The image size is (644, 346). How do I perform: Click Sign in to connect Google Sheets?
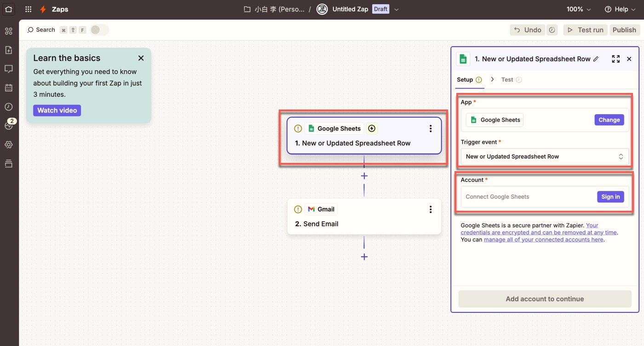[x=610, y=197]
